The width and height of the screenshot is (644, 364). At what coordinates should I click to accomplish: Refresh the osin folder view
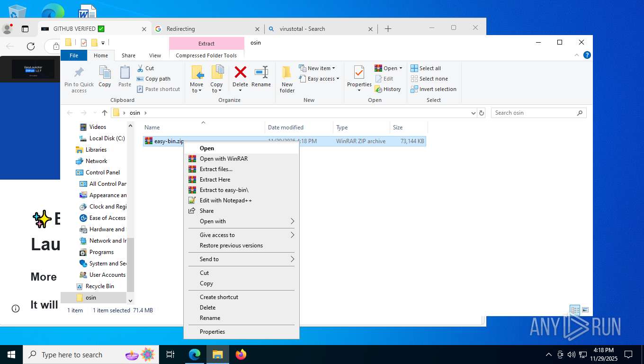click(x=482, y=113)
